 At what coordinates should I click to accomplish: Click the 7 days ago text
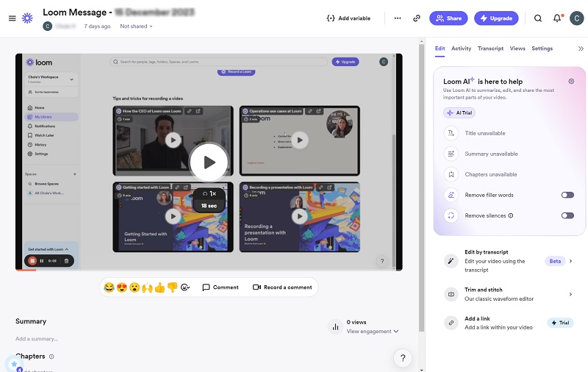(x=97, y=26)
